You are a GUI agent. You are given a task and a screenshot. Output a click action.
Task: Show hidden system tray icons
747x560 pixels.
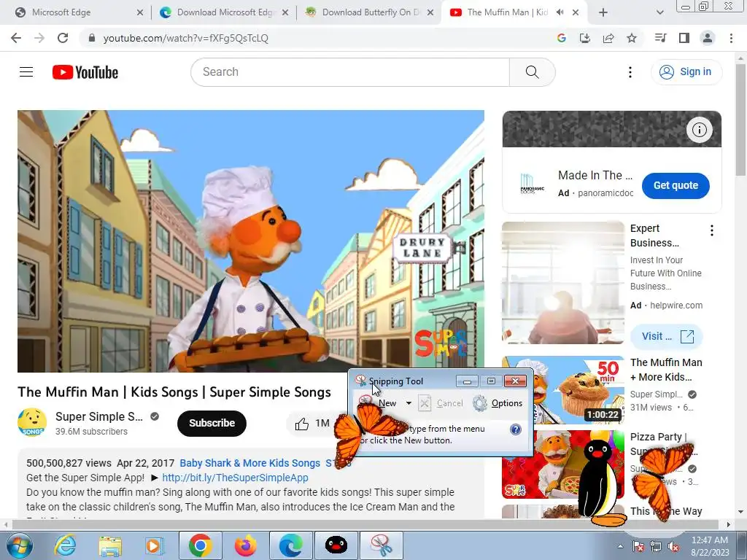(620, 547)
